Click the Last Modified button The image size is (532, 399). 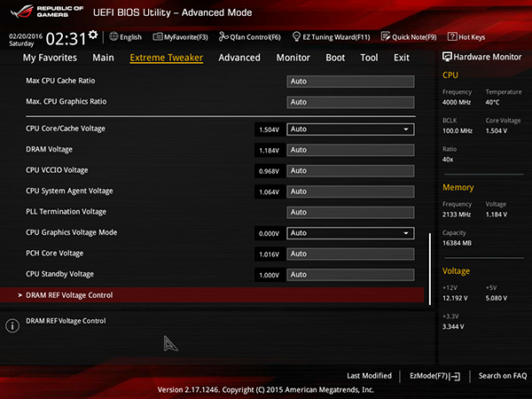[x=369, y=376]
